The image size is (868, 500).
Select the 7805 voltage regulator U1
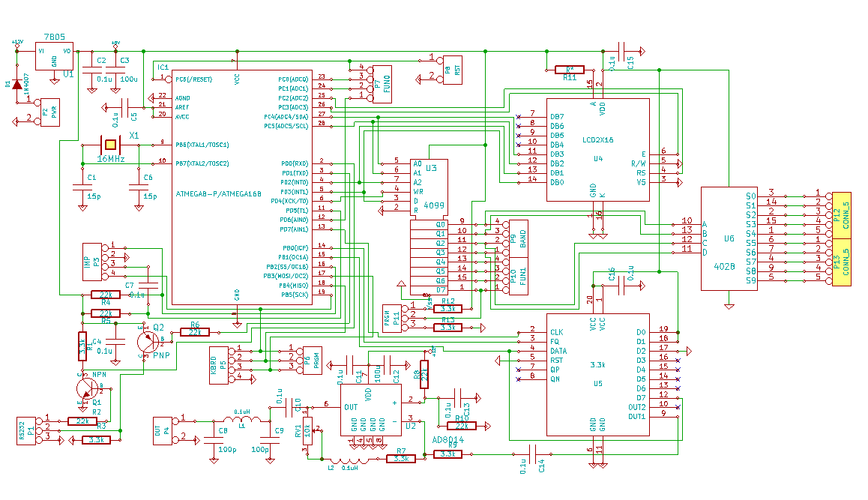tap(55, 56)
